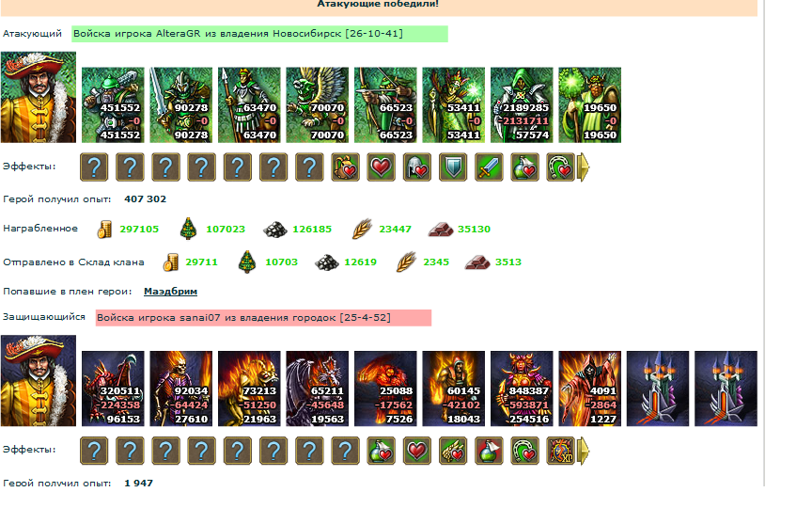Open the defender sanai07 army banner

click(x=263, y=318)
